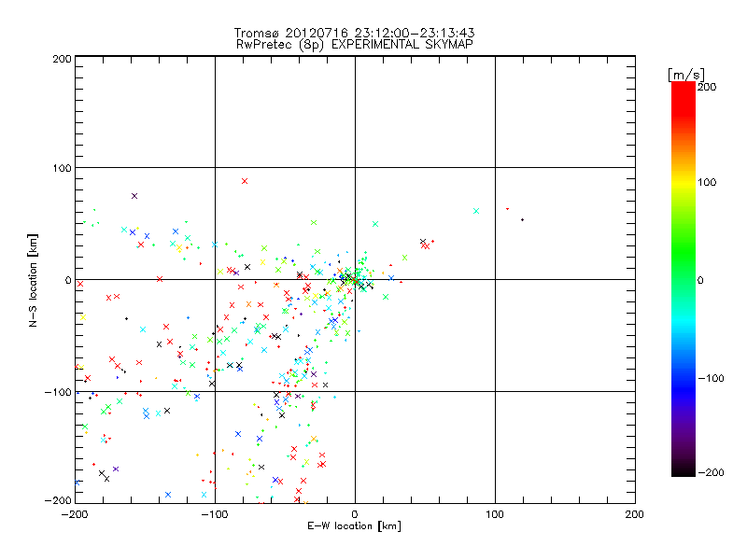The image size is (747, 560).
Task: Select the small red dot right of the 100 km vertical line
Action: [x=507, y=208]
